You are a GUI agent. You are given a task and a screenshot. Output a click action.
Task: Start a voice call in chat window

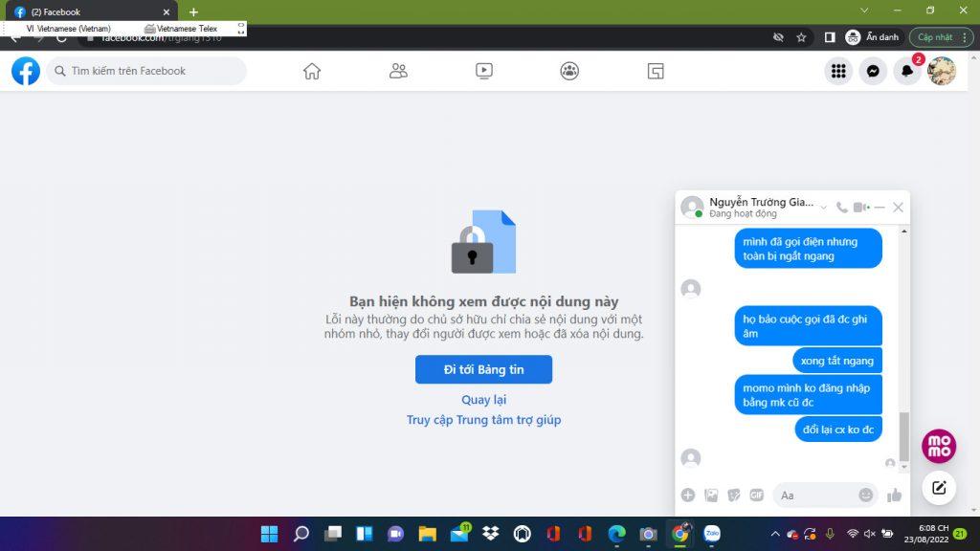coord(842,208)
